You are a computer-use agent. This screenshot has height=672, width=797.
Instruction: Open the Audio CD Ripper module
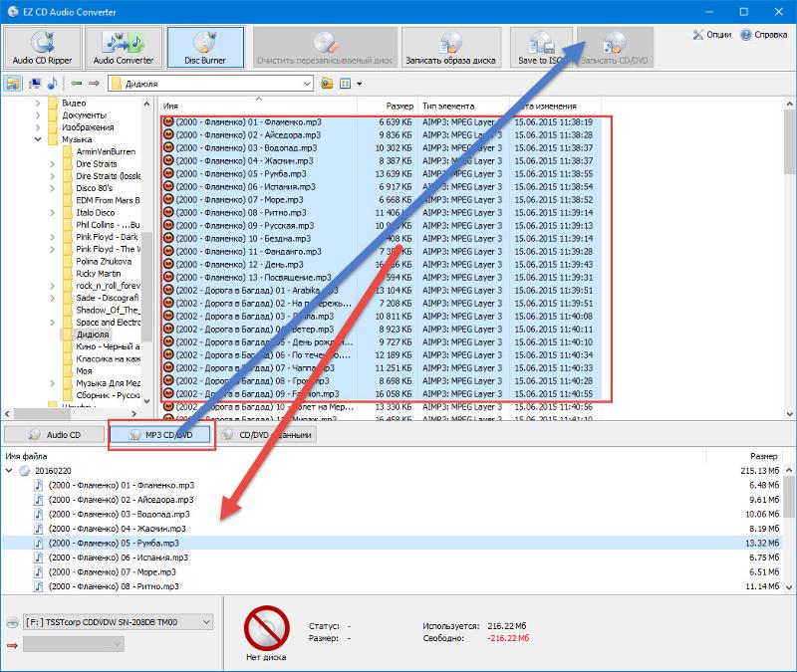point(42,47)
